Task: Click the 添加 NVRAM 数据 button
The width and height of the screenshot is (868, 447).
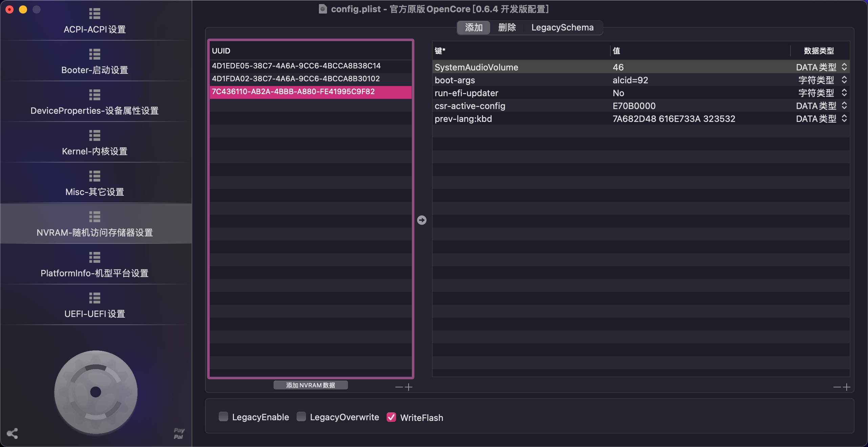Action: click(x=310, y=385)
